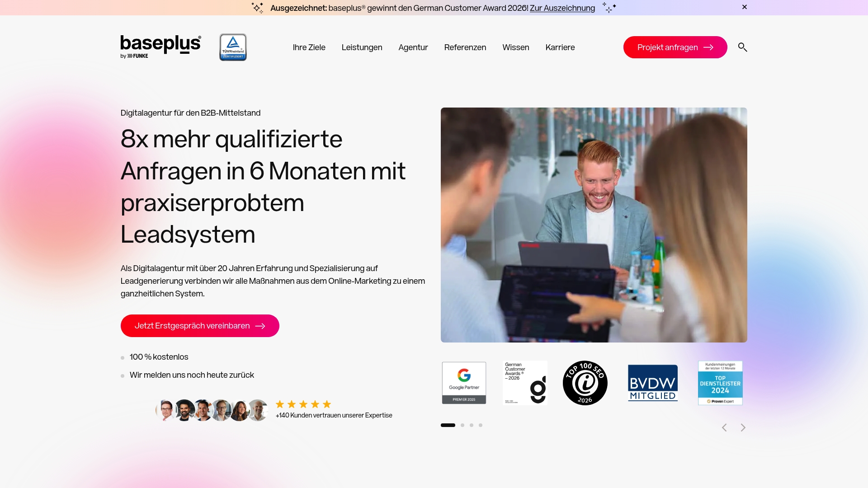Dismiss the award announcement banner
868x488 pixels.
[x=744, y=7]
